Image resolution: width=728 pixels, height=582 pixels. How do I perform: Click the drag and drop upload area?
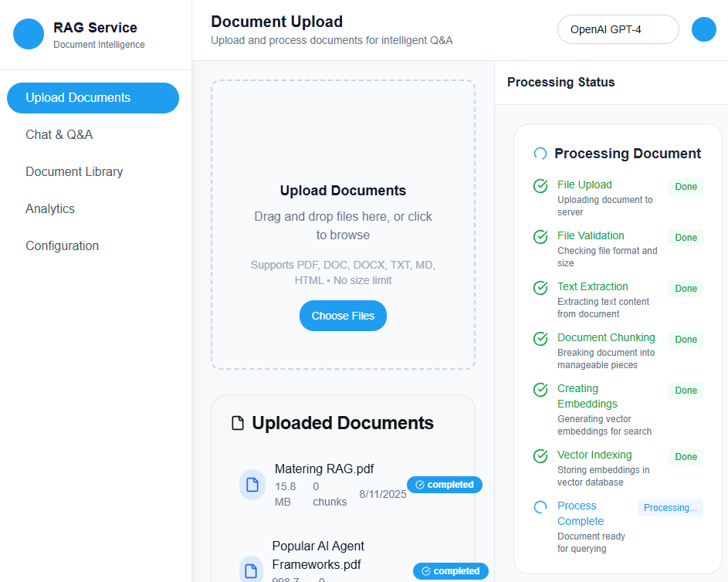343,225
